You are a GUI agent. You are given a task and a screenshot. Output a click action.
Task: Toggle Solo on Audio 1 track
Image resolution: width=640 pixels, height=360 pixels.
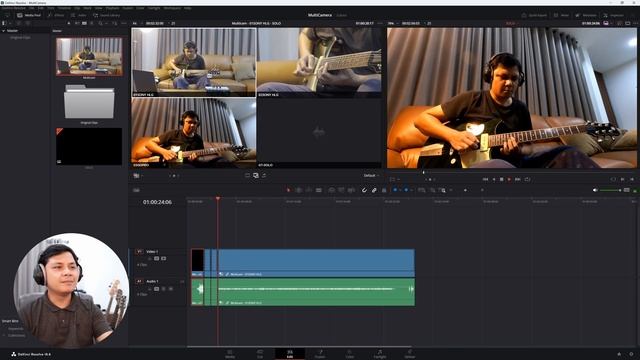click(163, 289)
